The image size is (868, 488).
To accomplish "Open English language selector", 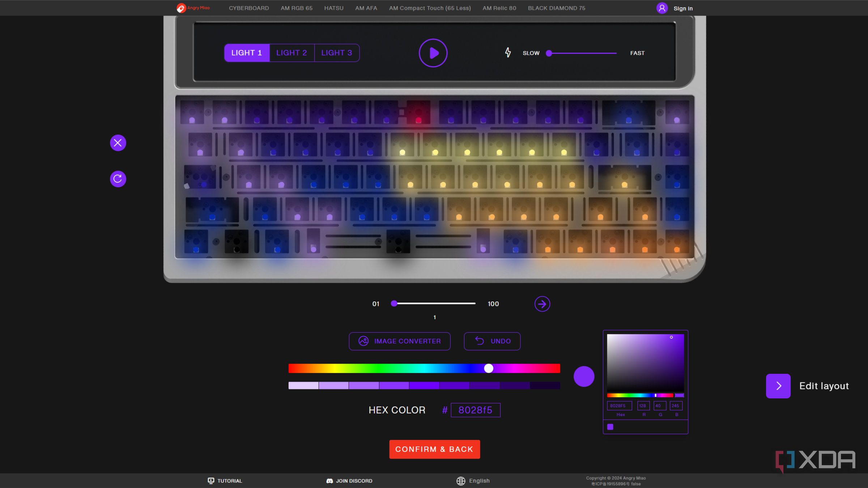I will pyautogui.click(x=473, y=481).
